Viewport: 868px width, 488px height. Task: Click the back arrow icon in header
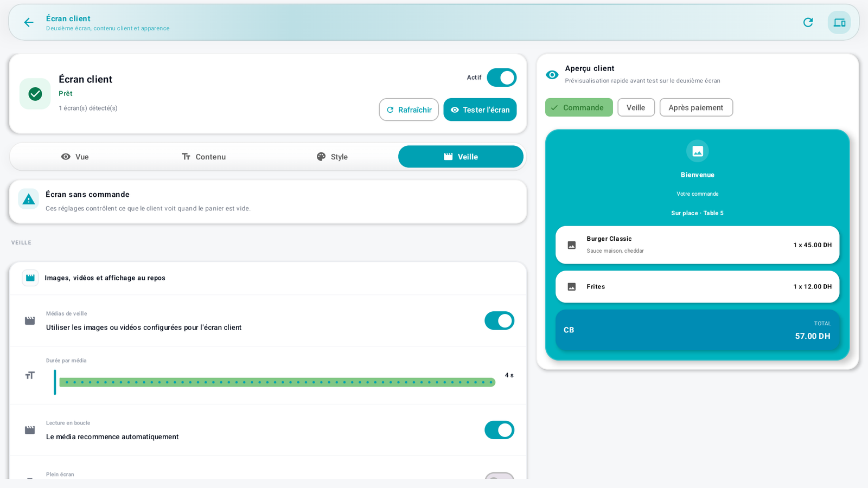pos(29,22)
